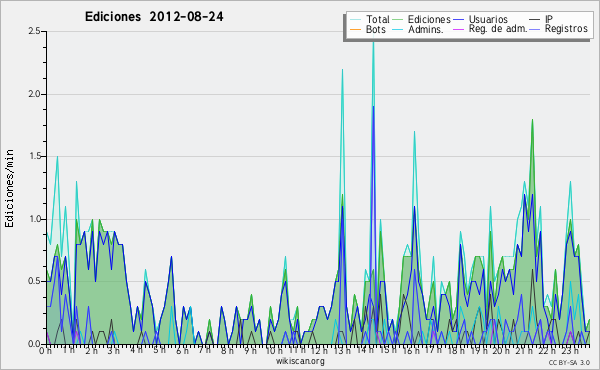This screenshot has width=600, height=370.
Task: Click the y-axis label 'Ediciones/min'
Action: (9, 188)
